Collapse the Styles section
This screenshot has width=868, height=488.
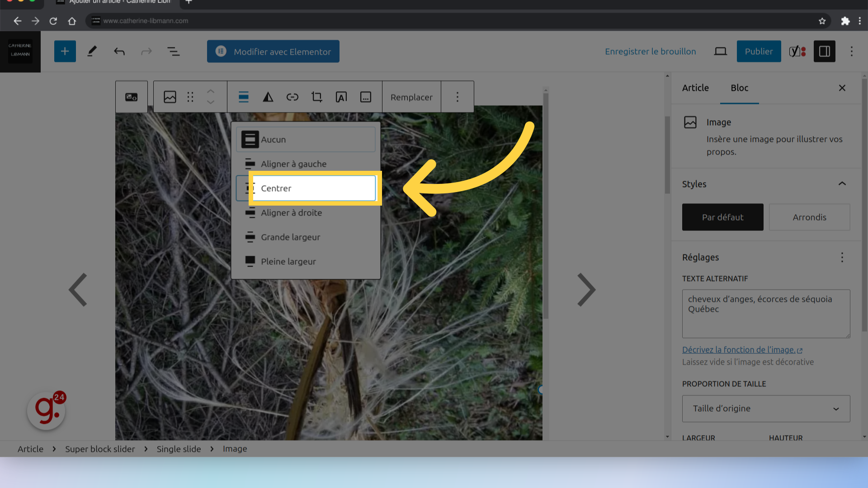pos(842,183)
